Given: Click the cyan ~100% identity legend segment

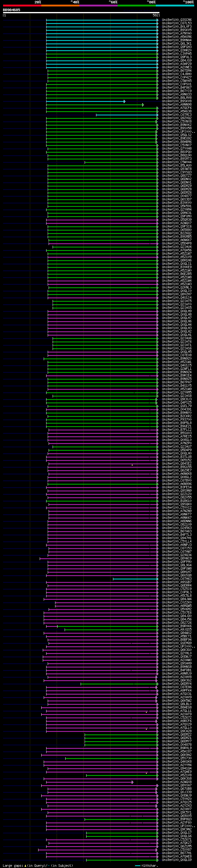Looking at the screenshot, I should coord(175,6).
